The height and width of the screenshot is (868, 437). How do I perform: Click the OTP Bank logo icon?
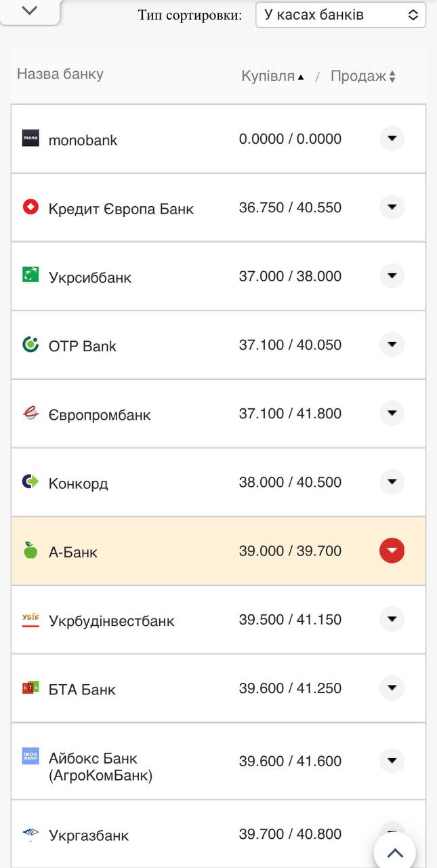click(x=30, y=344)
